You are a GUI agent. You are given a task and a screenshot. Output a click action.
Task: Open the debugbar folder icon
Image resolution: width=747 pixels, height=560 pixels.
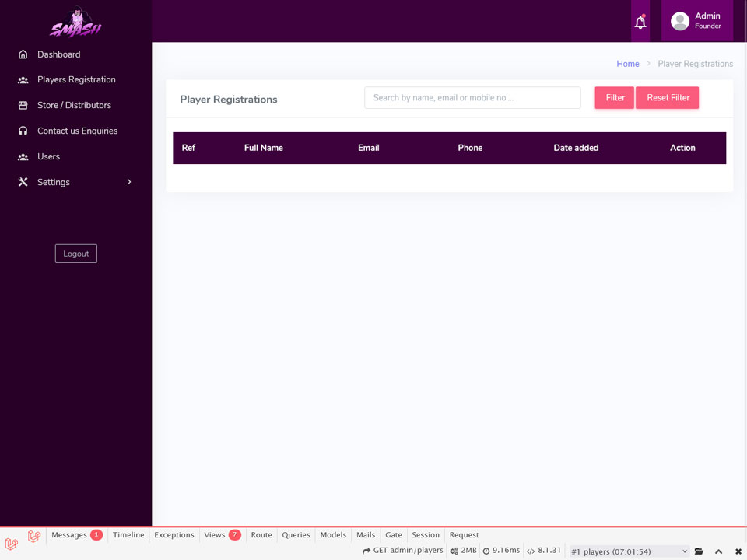(x=699, y=551)
